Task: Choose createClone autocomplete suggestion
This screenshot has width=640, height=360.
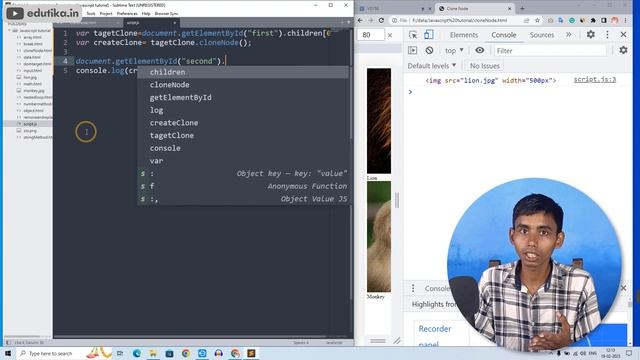Action: click(243, 122)
